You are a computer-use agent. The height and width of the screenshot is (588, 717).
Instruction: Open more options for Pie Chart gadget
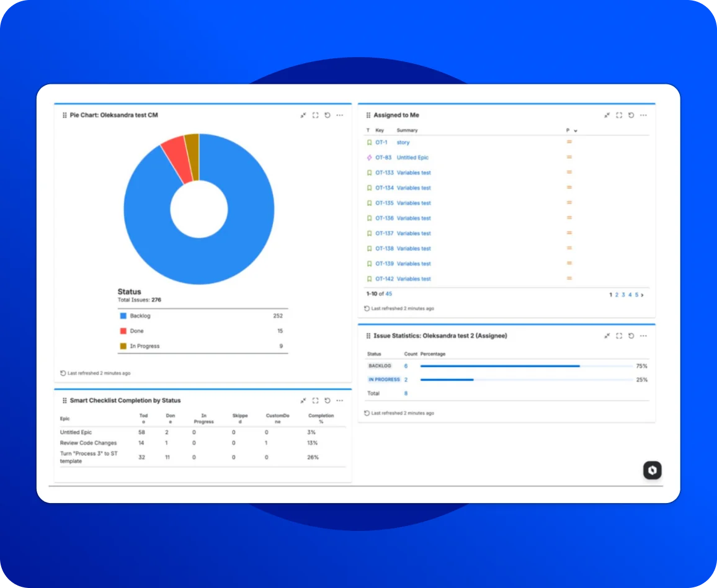[x=340, y=115]
